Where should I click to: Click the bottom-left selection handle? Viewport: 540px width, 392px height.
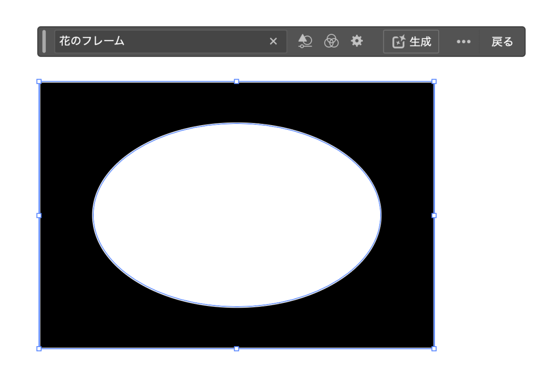point(39,348)
